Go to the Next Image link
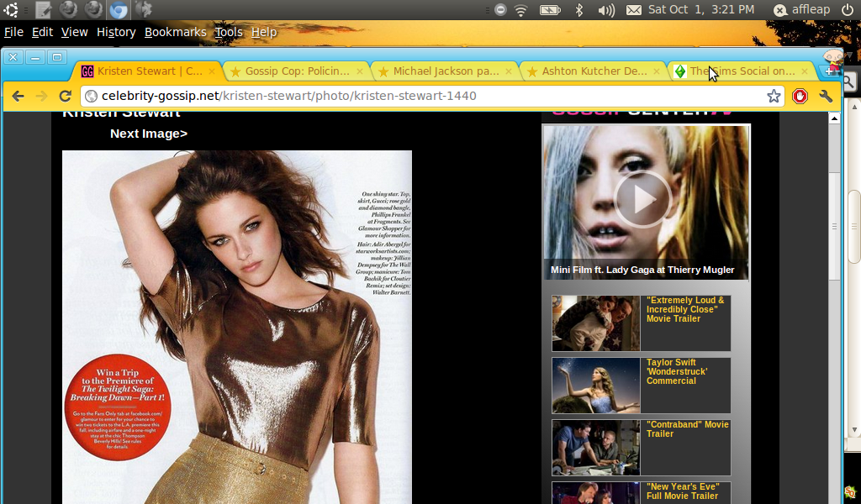 149,134
